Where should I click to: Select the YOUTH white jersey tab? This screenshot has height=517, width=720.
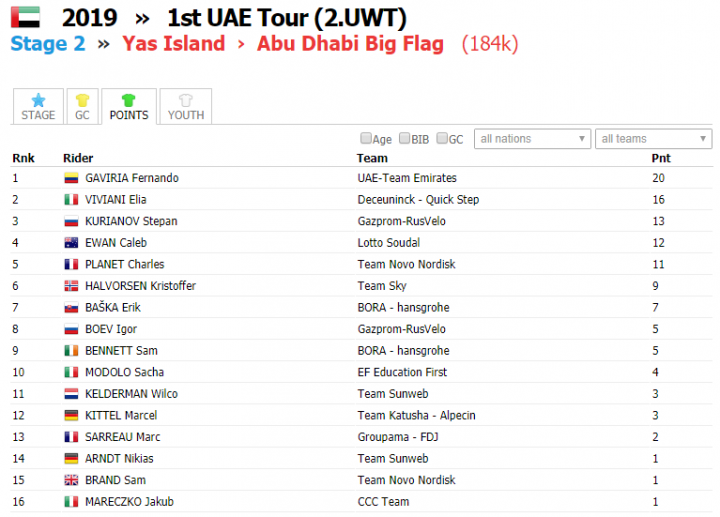pos(186,107)
